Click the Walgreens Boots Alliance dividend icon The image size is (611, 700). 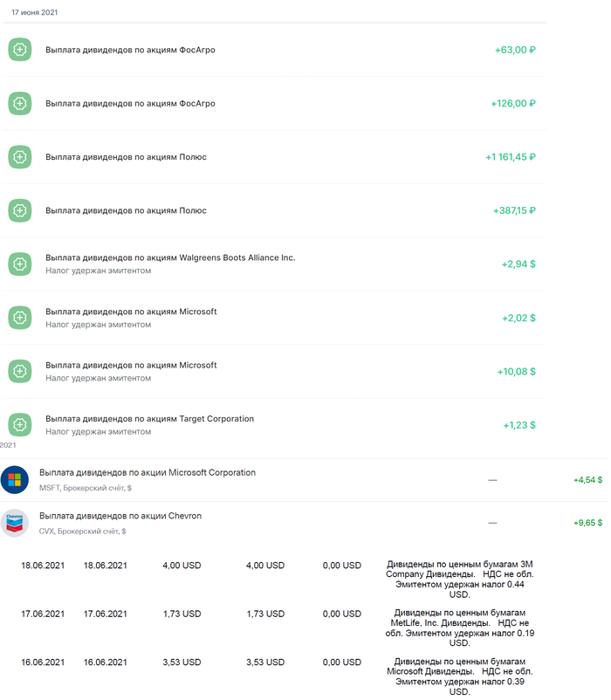click(20, 264)
